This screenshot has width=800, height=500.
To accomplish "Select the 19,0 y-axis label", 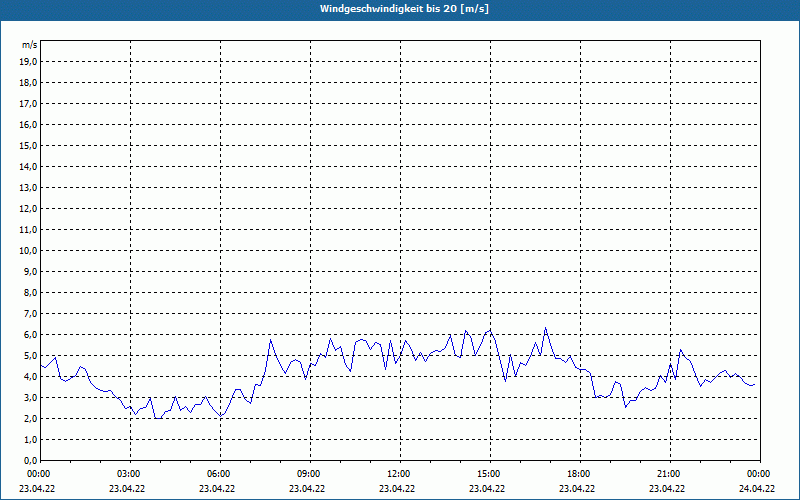I will point(29,62).
